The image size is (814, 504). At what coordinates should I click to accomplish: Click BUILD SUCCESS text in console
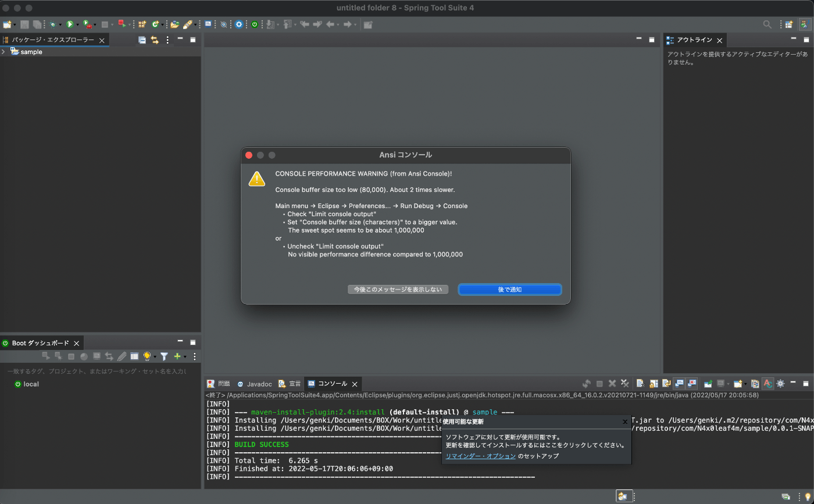tap(262, 445)
